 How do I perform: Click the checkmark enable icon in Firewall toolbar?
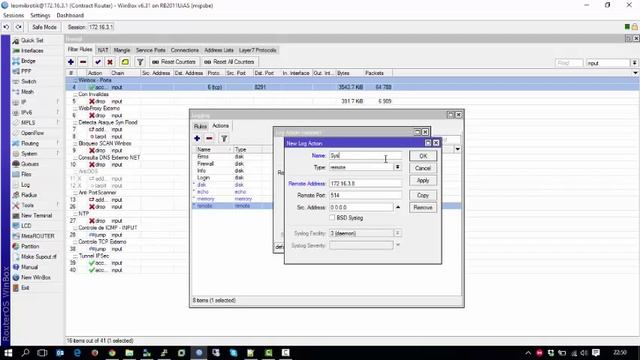(98, 62)
